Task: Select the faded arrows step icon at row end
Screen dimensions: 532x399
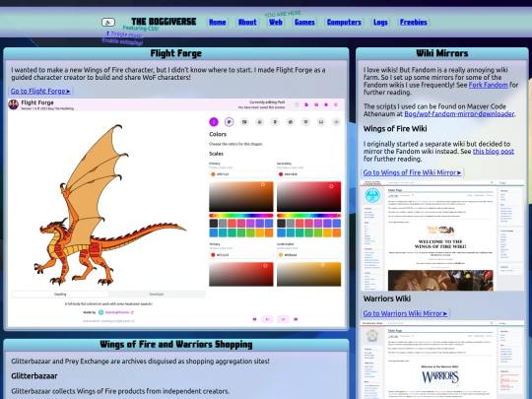Action: click(x=336, y=122)
